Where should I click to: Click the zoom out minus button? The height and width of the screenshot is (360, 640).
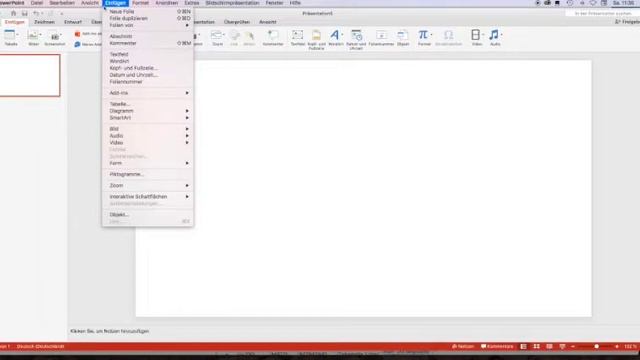(573, 347)
